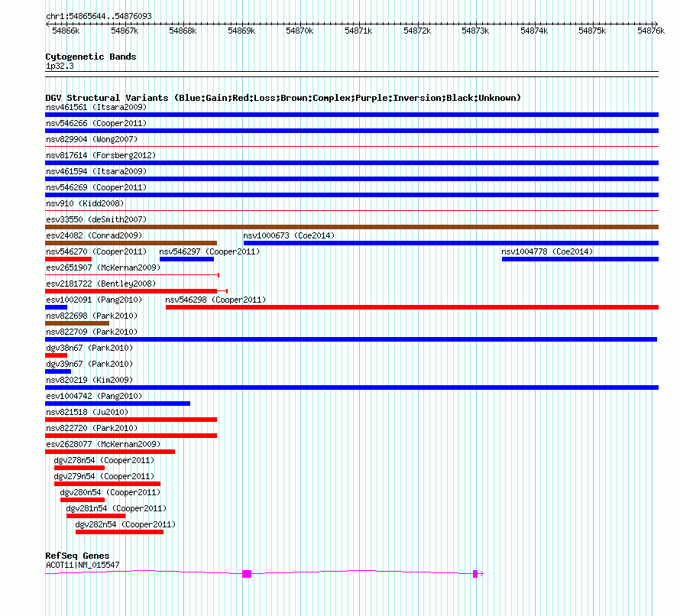Open nsv1000673 (Coe2014) label

coord(289,235)
